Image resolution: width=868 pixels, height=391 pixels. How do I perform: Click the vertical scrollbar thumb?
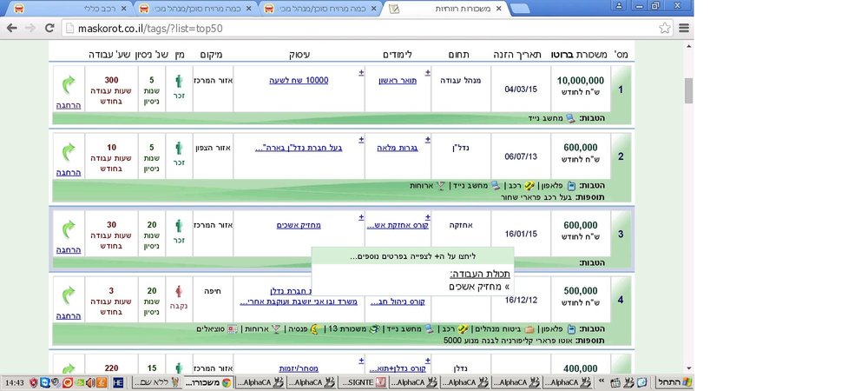688,91
